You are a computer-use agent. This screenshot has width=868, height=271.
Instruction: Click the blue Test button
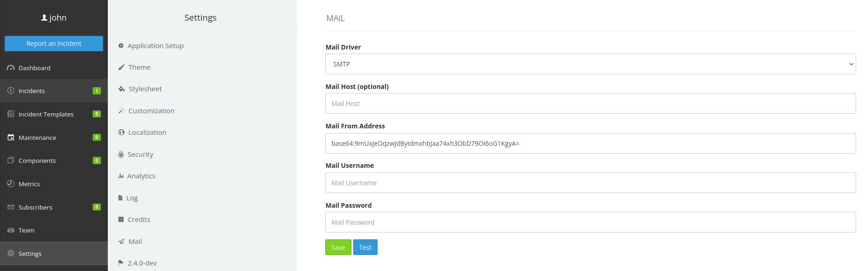pos(365,247)
